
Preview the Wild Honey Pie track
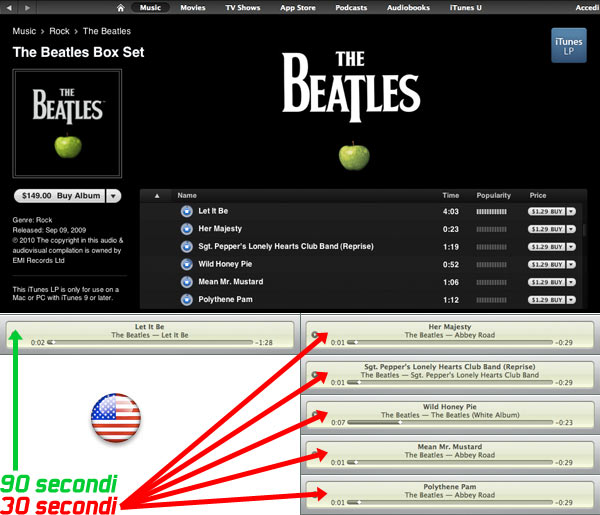(186, 264)
